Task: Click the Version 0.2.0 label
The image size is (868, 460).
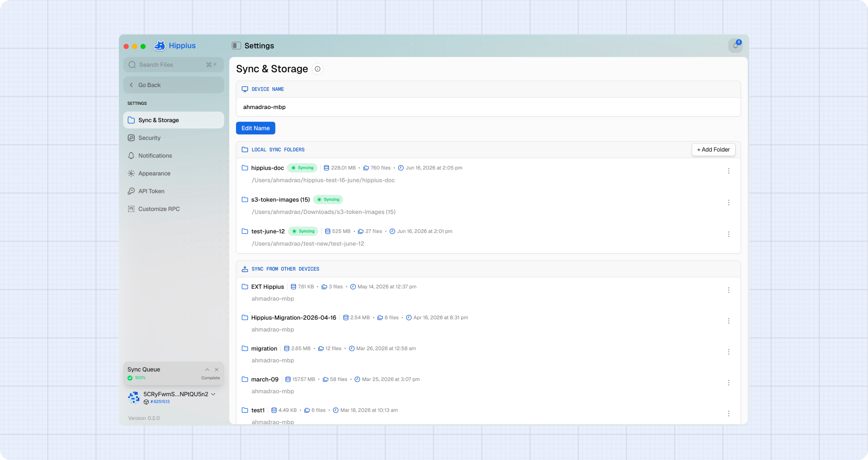Action: 144,418
